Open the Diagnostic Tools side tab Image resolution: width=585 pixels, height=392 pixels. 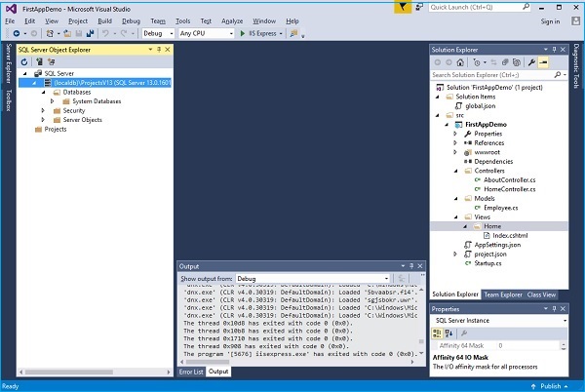[576, 66]
